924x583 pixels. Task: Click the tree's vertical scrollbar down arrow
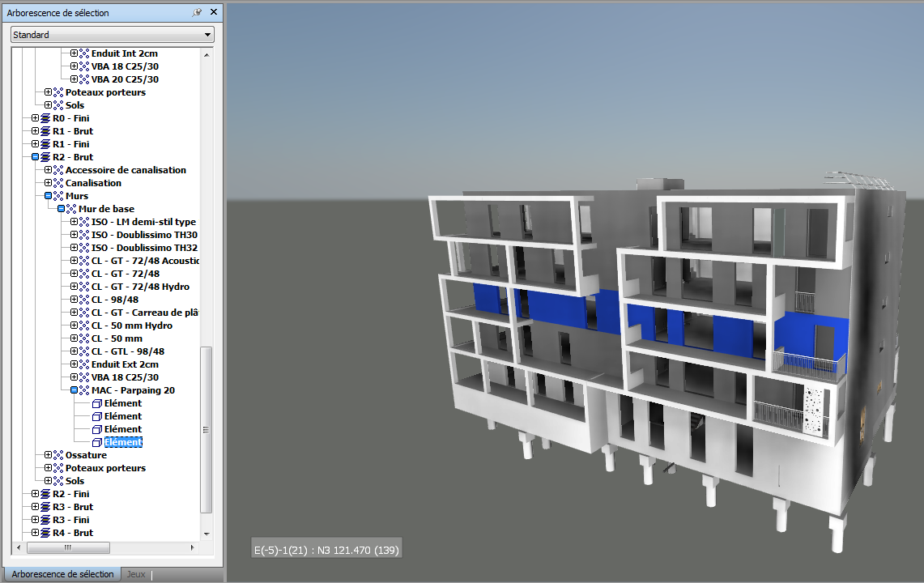[x=207, y=534]
